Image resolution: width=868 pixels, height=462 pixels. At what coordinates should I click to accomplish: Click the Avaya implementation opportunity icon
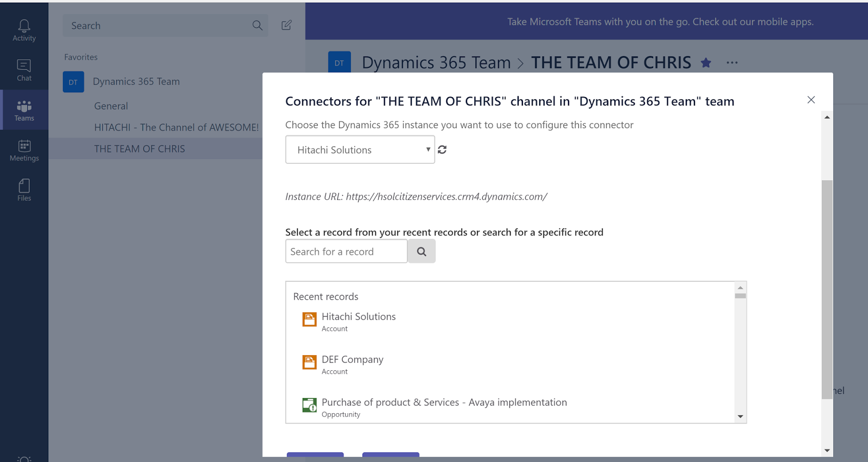pos(309,405)
